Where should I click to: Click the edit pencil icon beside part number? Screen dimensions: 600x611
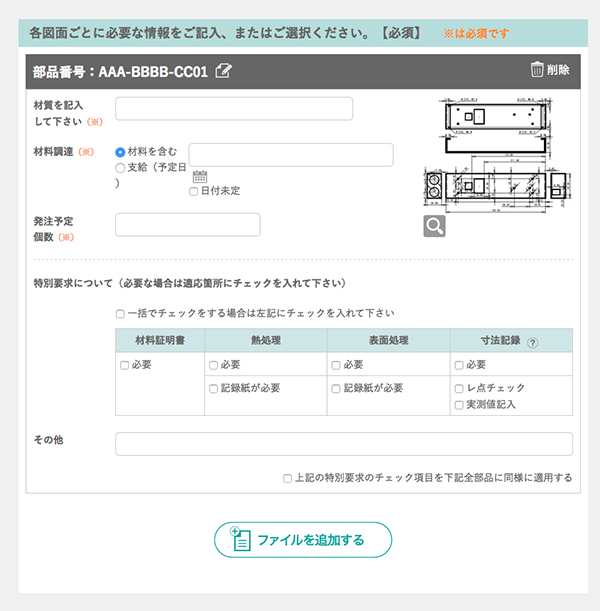point(223,70)
